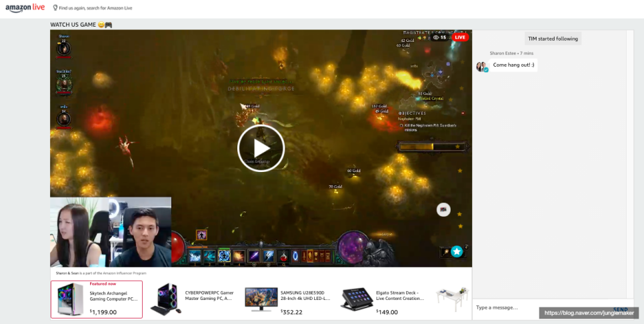This screenshot has width=644, height=324.
Task: Click Sharon's party portrait in the game
Action: 63,48
